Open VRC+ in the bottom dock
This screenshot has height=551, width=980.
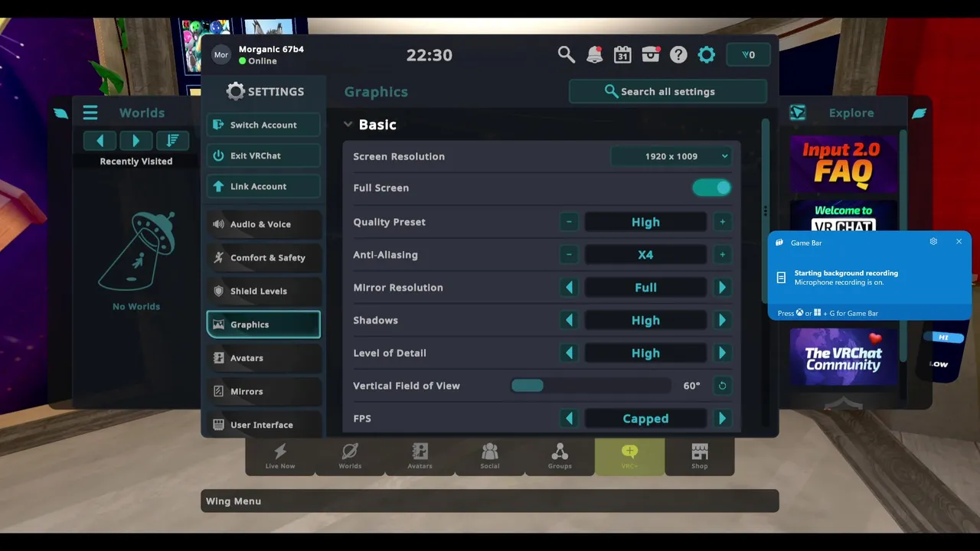pos(629,456)
